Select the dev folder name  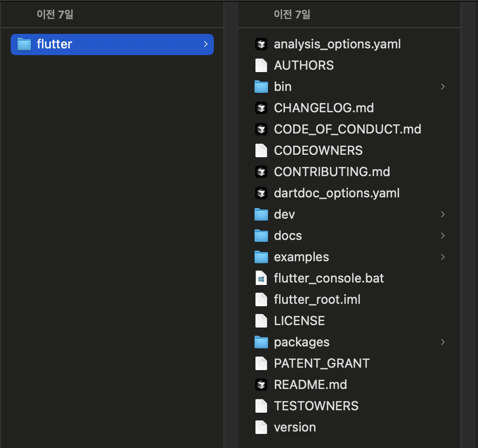pyautogui.click(x=284, y=214)
